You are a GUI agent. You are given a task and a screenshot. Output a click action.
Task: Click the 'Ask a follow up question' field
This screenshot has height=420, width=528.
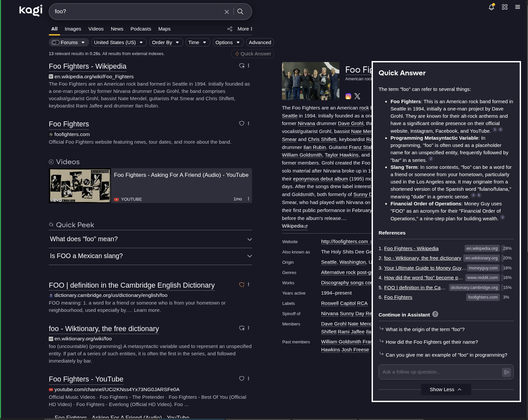coord(439,372)
